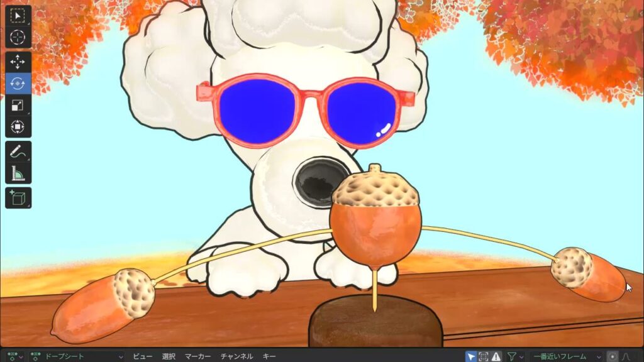Open the キー menu
The height and width of the screenshot is (362, 644).
click(x=269, y=356)
